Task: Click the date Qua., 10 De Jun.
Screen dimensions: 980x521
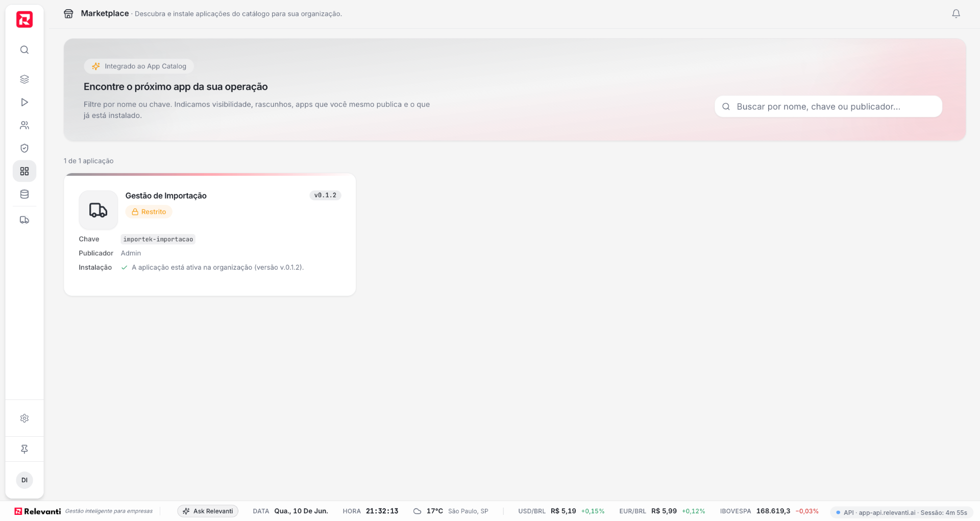Action: coord(301,511)
